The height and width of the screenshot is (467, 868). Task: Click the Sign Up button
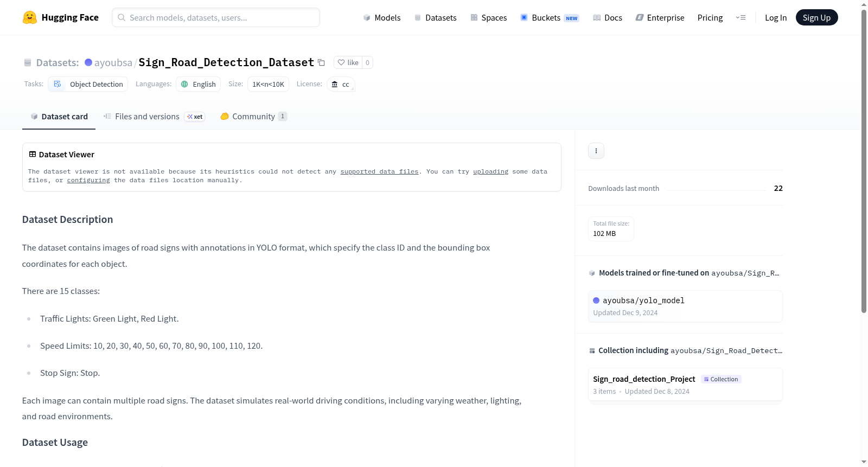click(x=816, y=17)
